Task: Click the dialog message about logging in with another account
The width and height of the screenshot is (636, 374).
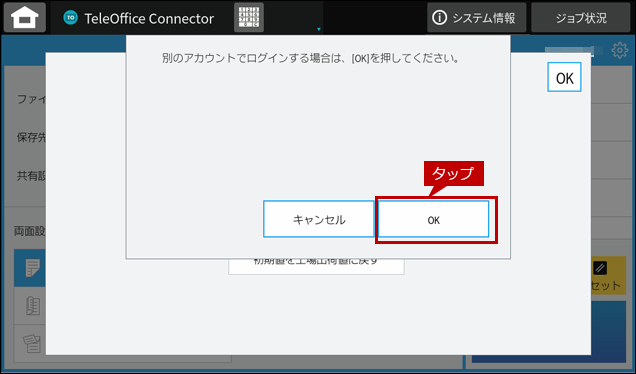Action: coord(311,58)
